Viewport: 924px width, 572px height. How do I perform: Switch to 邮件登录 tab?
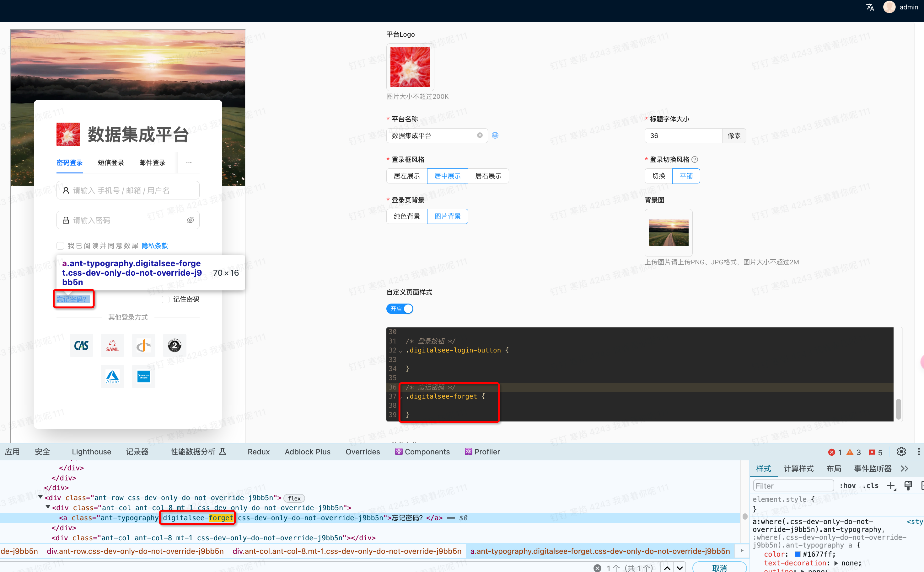point(152,163)
